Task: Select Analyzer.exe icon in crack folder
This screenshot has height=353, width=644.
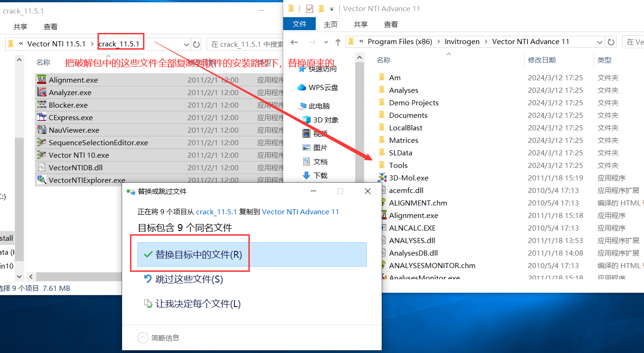Action: coord(42,92)
